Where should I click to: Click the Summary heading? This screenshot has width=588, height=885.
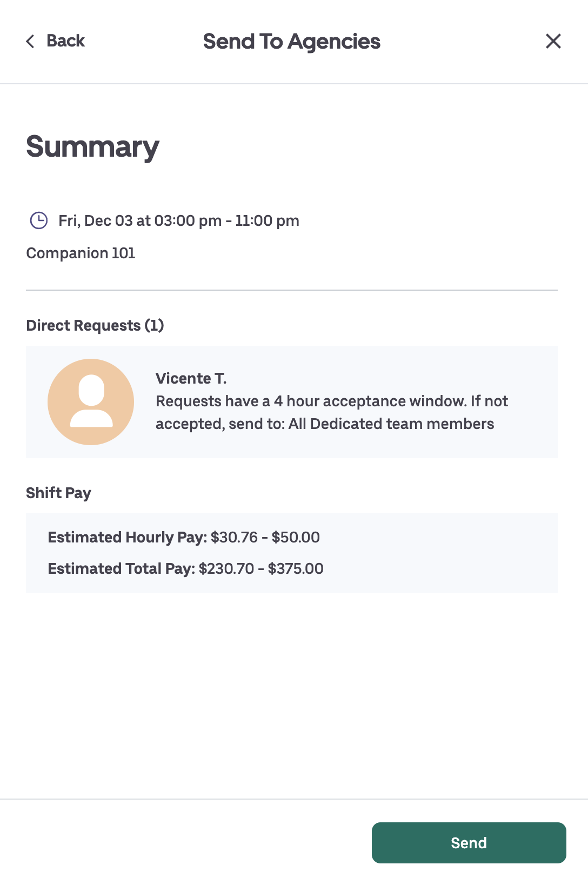pyautogui.click(x=92, y=146)
